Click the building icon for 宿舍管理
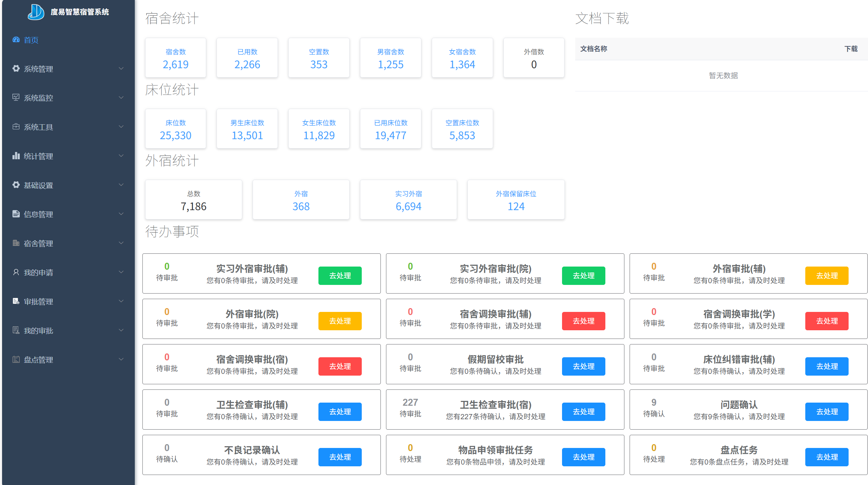The image size is (868, 485). tap(16, 243)
